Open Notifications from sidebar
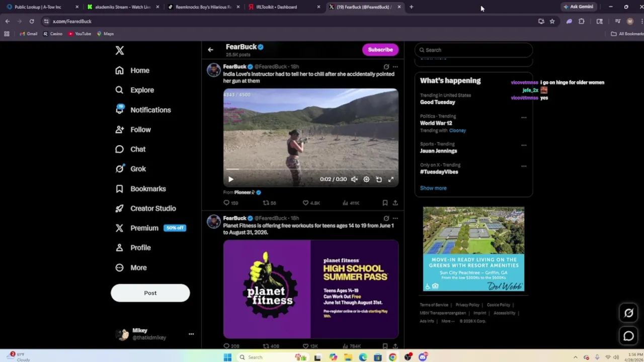 [x=143, y=110]
